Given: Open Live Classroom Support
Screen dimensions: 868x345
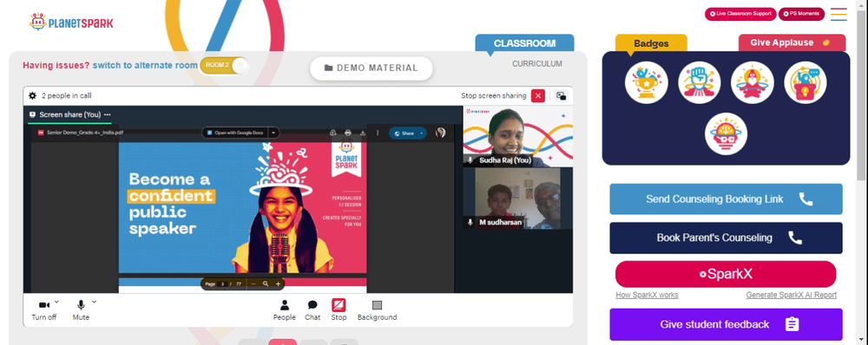Looking at the screenshot, I should click(740, 14).
